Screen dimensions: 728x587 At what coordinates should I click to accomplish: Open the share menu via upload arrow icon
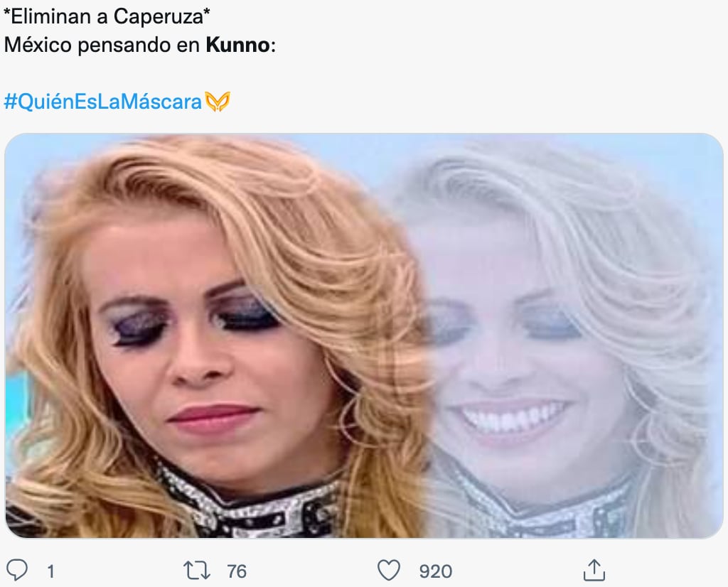coord(594,570)
